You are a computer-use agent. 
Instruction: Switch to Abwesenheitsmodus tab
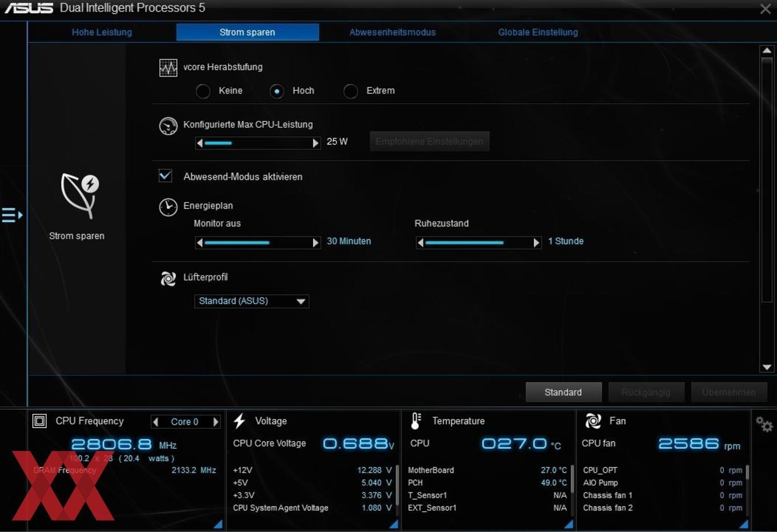pos(392,32)
